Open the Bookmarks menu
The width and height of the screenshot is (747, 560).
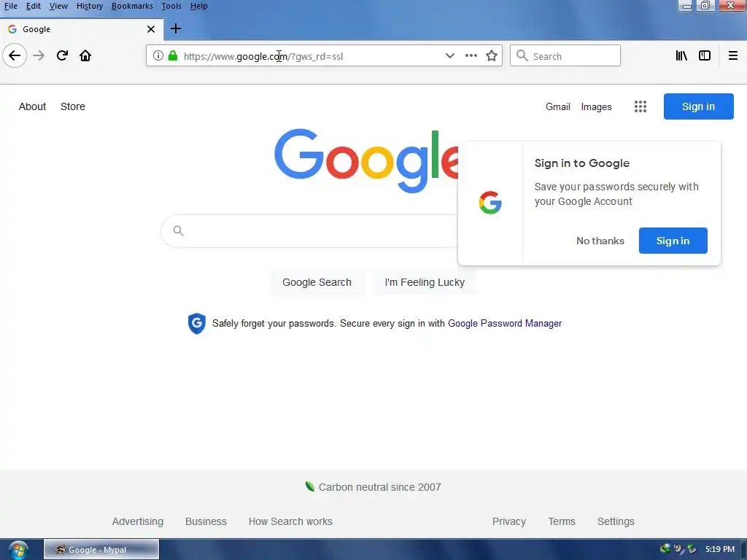point(132,6)
